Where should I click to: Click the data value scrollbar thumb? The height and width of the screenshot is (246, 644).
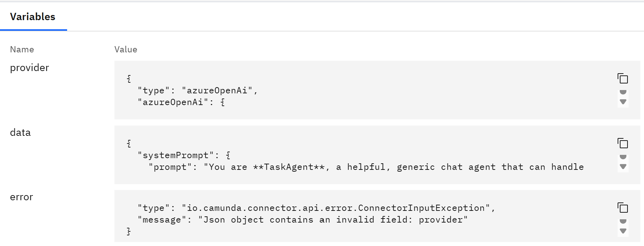pos(623,157)
